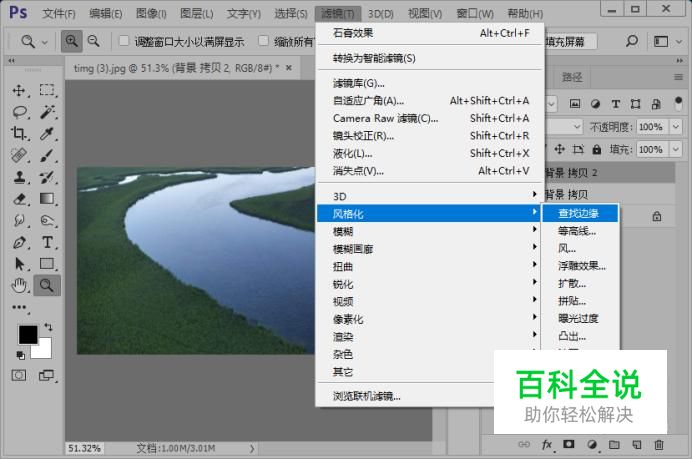692x459 pixels.
Task: Create a new layer
Action: pyautogui.click(x=636, y=444)
